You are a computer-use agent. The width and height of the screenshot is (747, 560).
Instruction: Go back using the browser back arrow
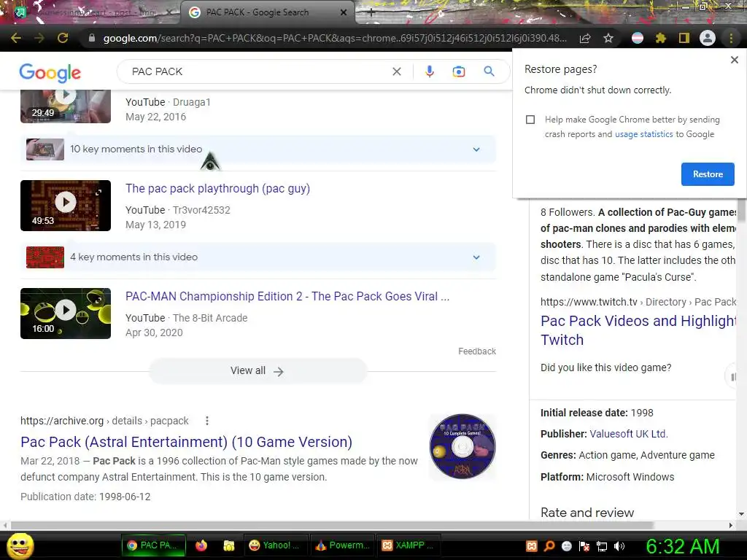[x=16, y=38]
